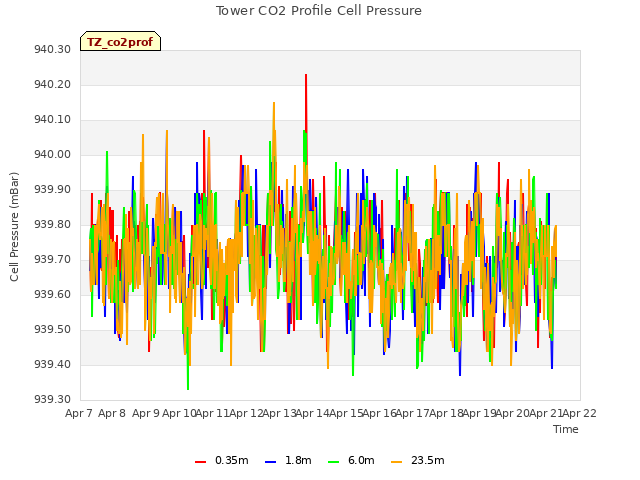Click the Apr 17 x-axis label
The width and height of the screenshot is (640, 480).
(x=413, y=413)
